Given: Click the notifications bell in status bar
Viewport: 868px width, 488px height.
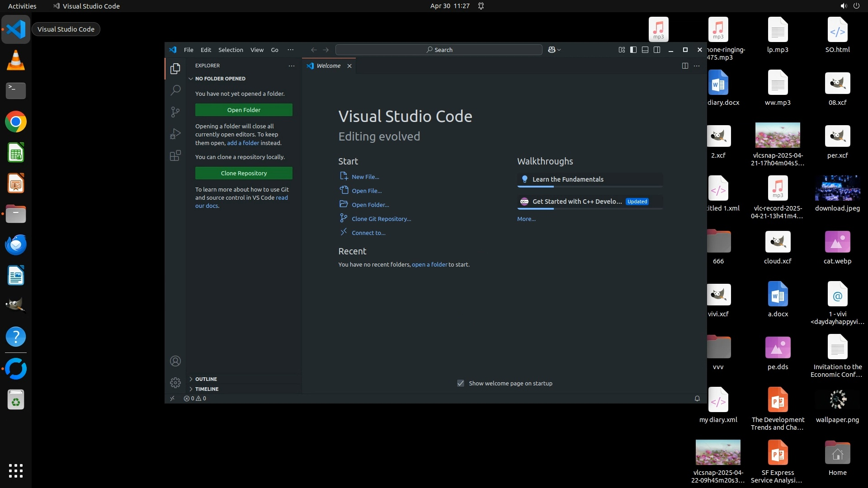Looking at the screenshot, I should (x=697, y=399).
